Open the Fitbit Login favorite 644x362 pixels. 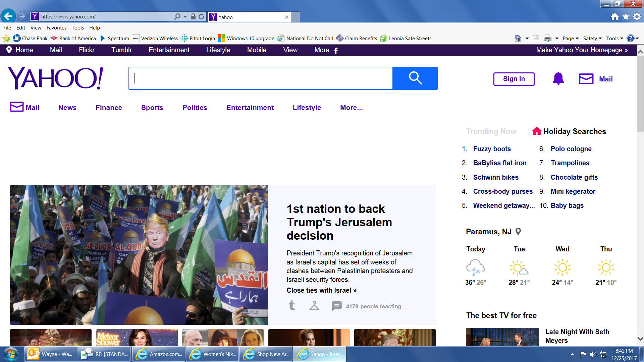coord(198,39)
